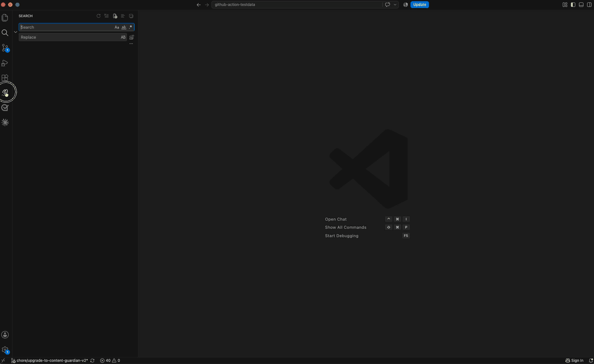The height and width of the screenshot is (364, 594).
Task: Expand search details with ellipsis
Action: (x=131, y=44)
